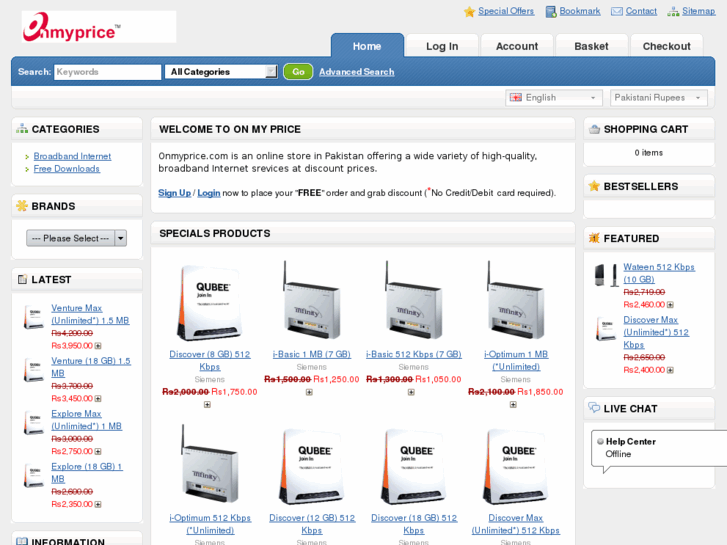This screenshot has height=545, width=727.
Task: Click the Bookmark icon in header
Action: click(551, 12)
